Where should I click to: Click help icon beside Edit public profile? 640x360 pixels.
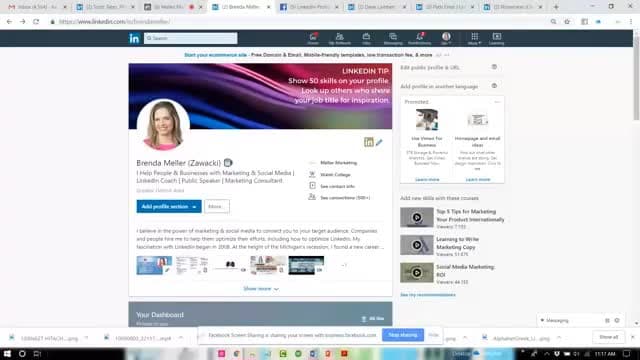pyautogui.click(x=494, y=67)
